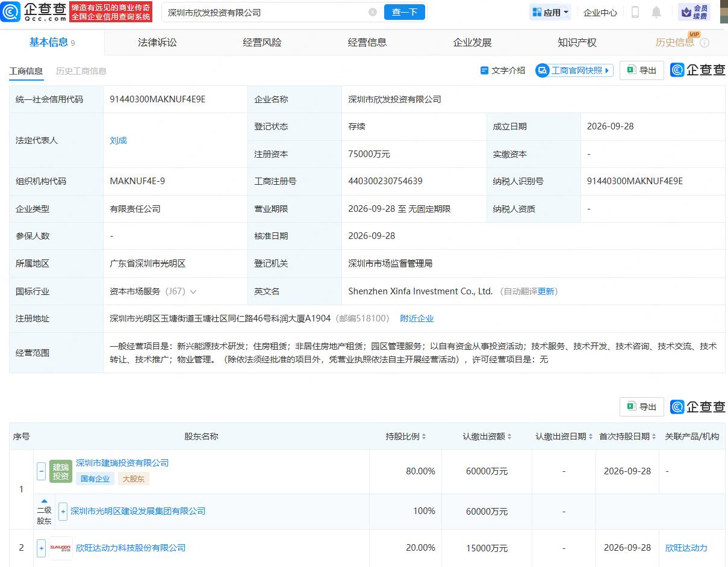Switch to the 经营信息 tab
This screenshot has height=567, width=728.
367,43
